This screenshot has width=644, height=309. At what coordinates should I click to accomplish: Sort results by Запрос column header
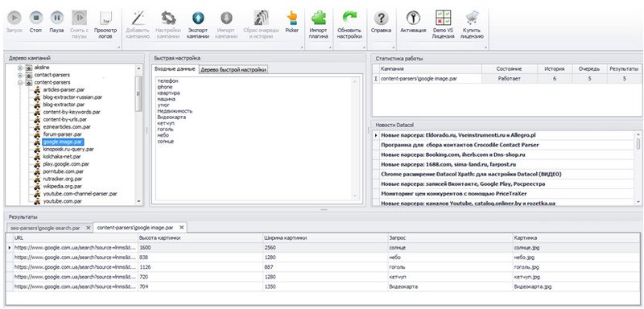click(x=451, y=238)
